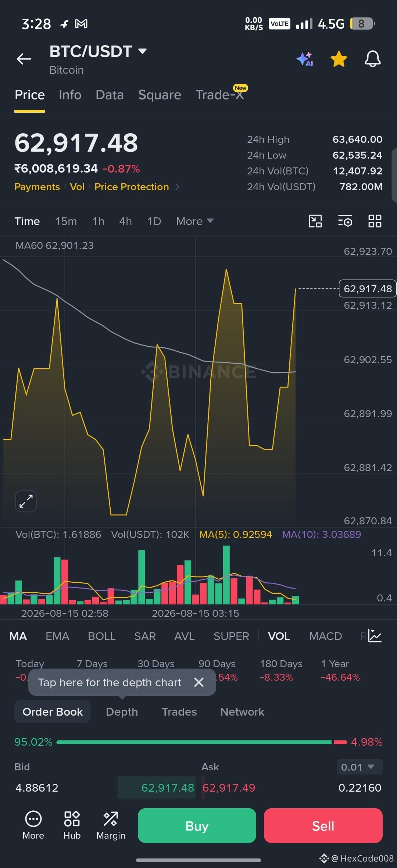Switch to the Info tab

70,95
